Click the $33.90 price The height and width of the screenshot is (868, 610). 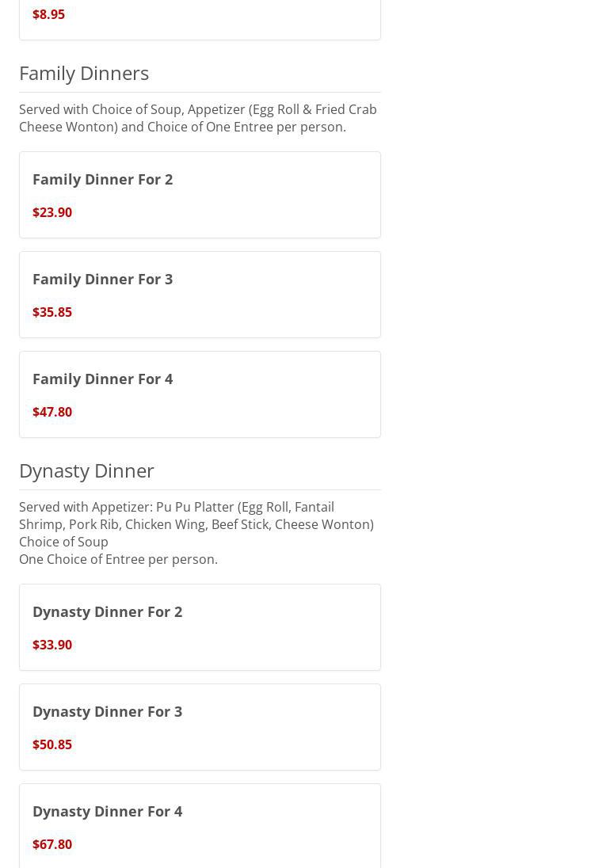52,645
